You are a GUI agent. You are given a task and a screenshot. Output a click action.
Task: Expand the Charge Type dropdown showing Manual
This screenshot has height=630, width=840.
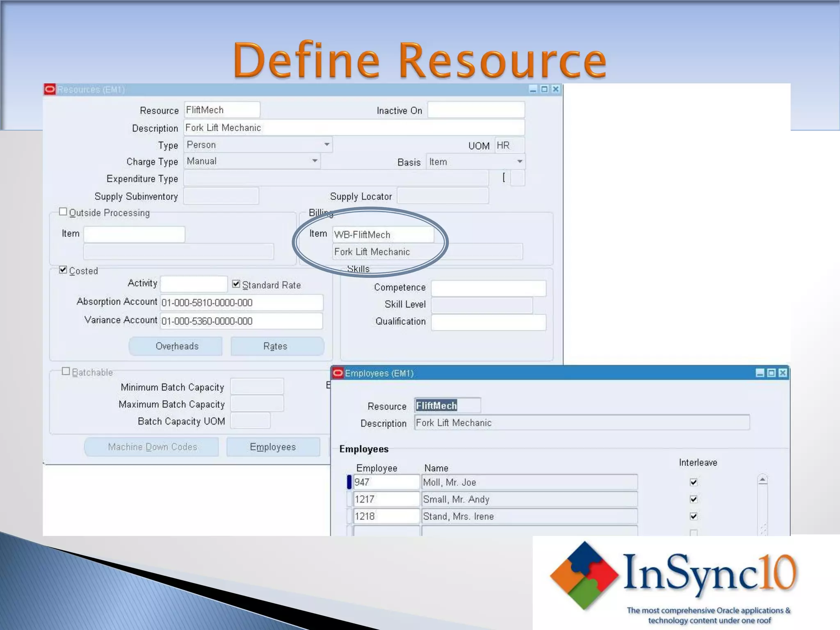point(315,161)
